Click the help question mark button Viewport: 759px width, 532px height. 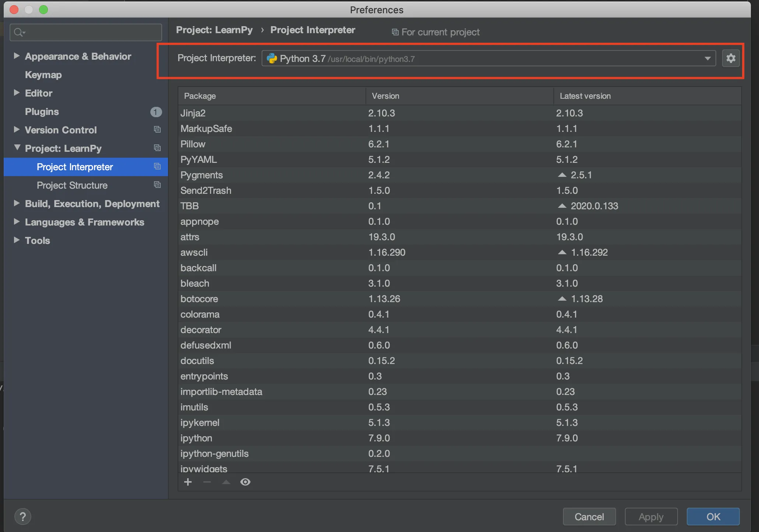23,517
